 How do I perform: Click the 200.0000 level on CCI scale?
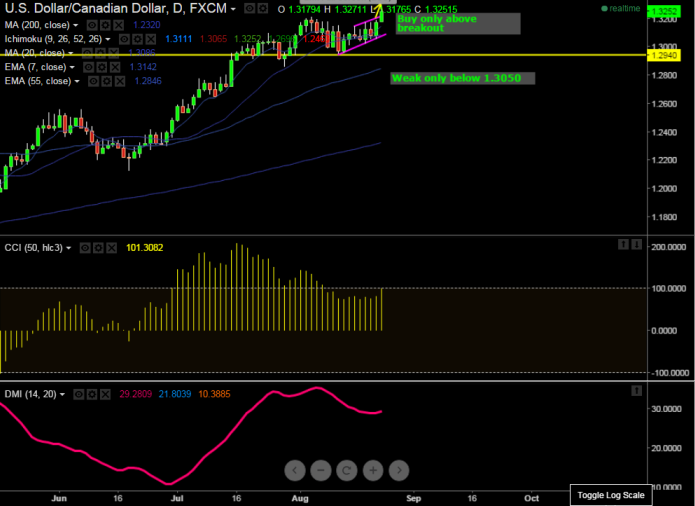668,247
